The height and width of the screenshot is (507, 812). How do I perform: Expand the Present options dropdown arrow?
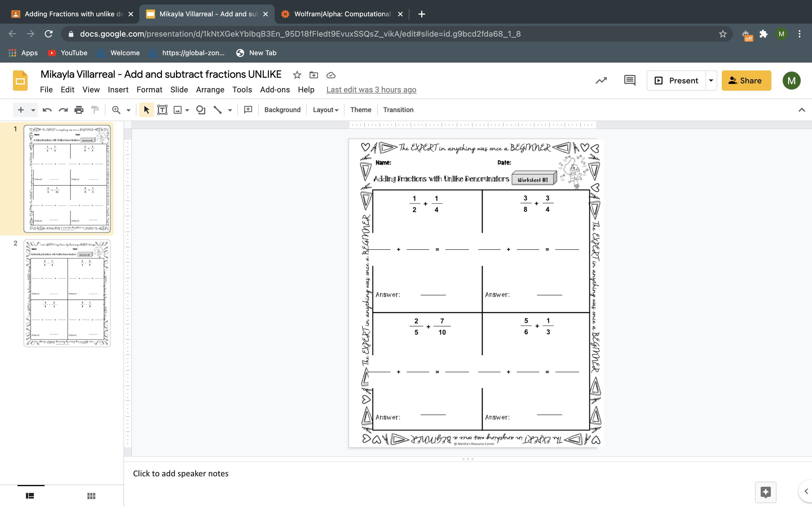click(711, 81)
